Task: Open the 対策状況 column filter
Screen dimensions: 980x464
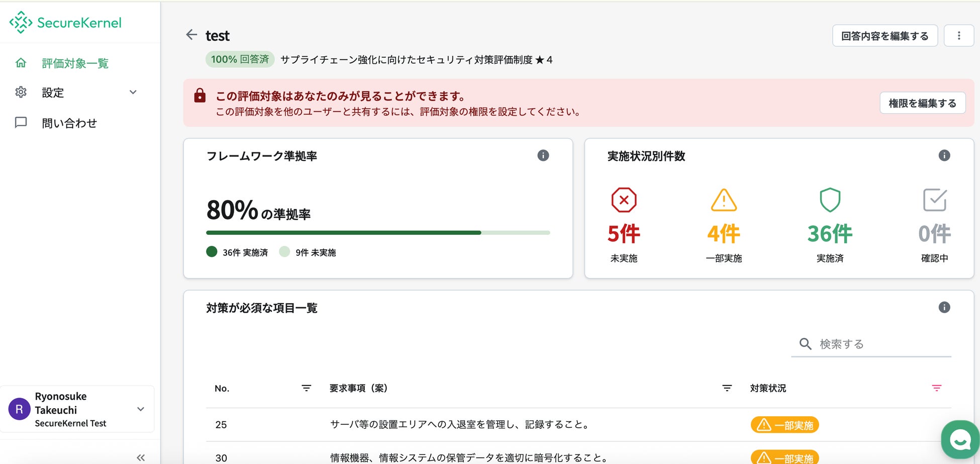Action: point(936,388)
